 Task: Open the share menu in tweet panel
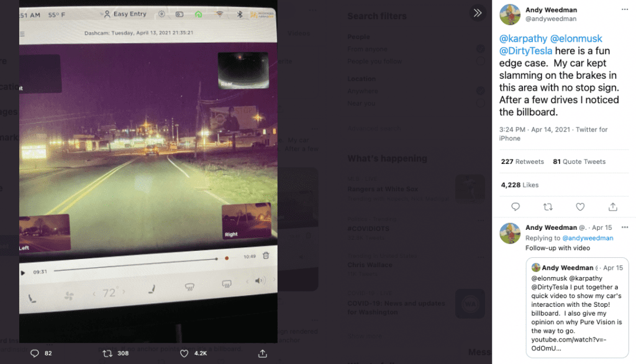tap(612, 207)
